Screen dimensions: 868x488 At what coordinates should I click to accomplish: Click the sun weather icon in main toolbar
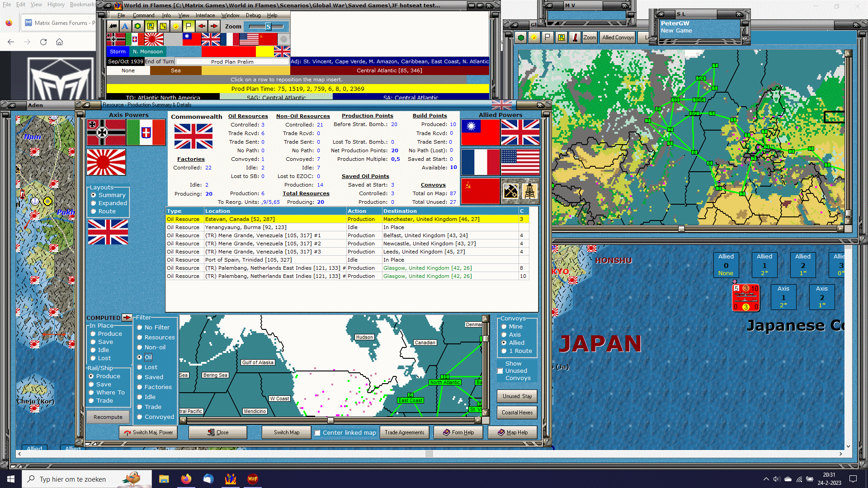tap(176, 26)
